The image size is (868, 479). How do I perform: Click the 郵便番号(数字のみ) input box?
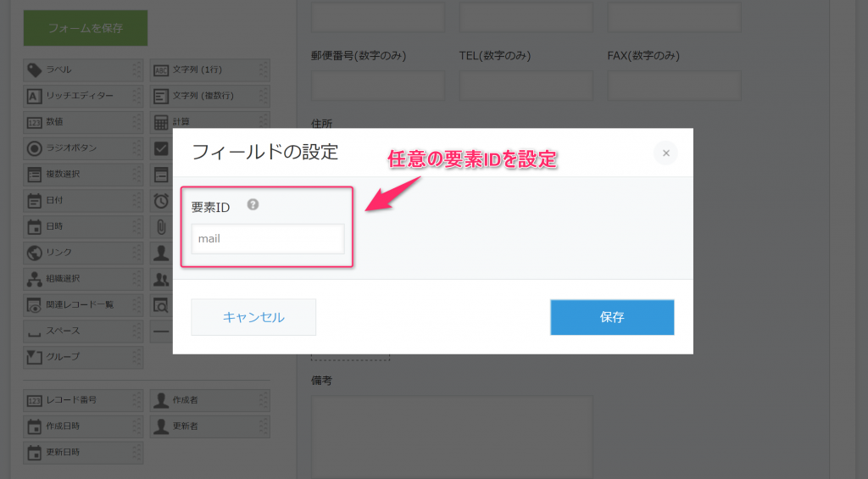tap(377, 86)
